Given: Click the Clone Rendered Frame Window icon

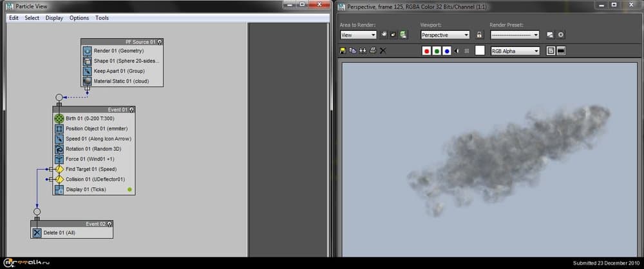Looking at the screenshot, I should [x=363, y=50].
